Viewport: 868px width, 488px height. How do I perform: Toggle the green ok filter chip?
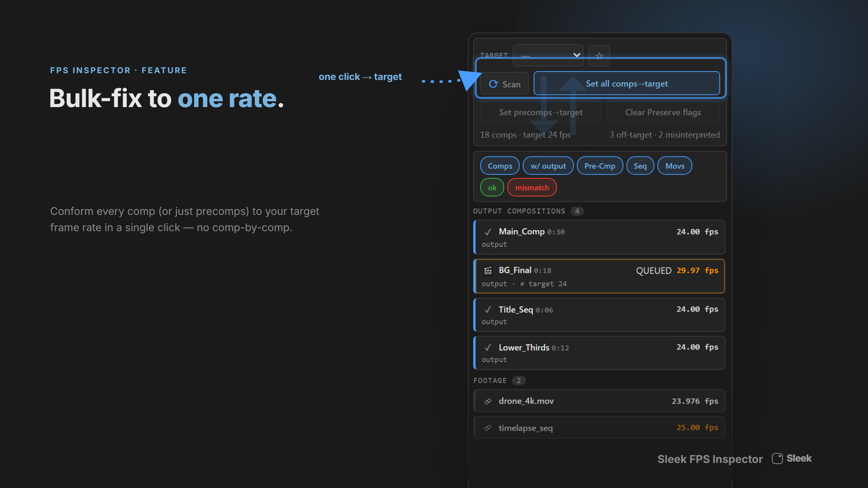coord(492,187)
